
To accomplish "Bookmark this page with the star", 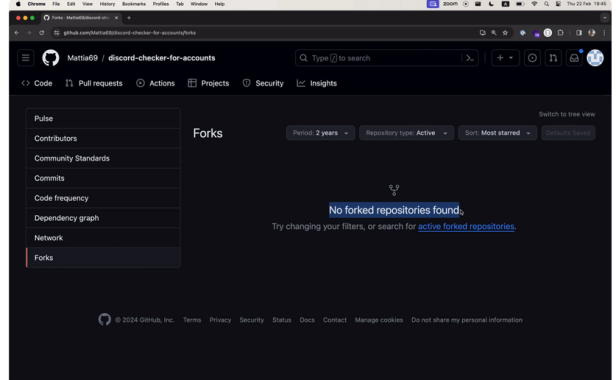I will point(505,33).
